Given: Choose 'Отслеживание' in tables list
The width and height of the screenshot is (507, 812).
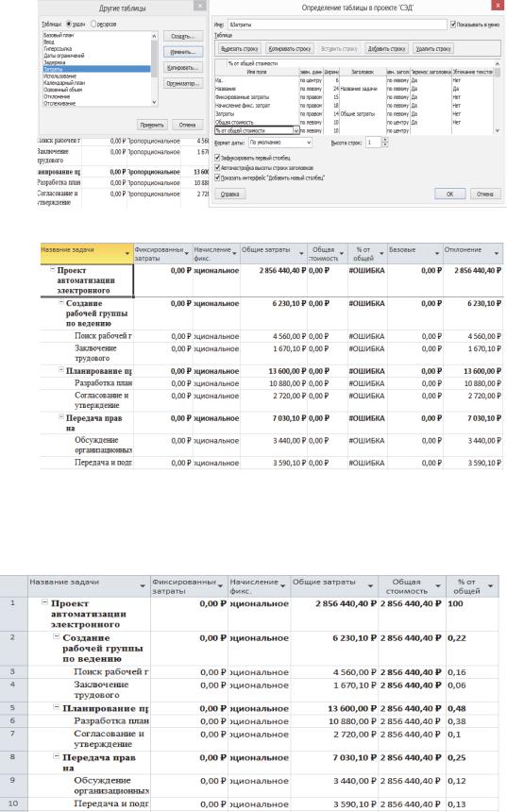Looking at the screenshot, I should tap(59, 103).
